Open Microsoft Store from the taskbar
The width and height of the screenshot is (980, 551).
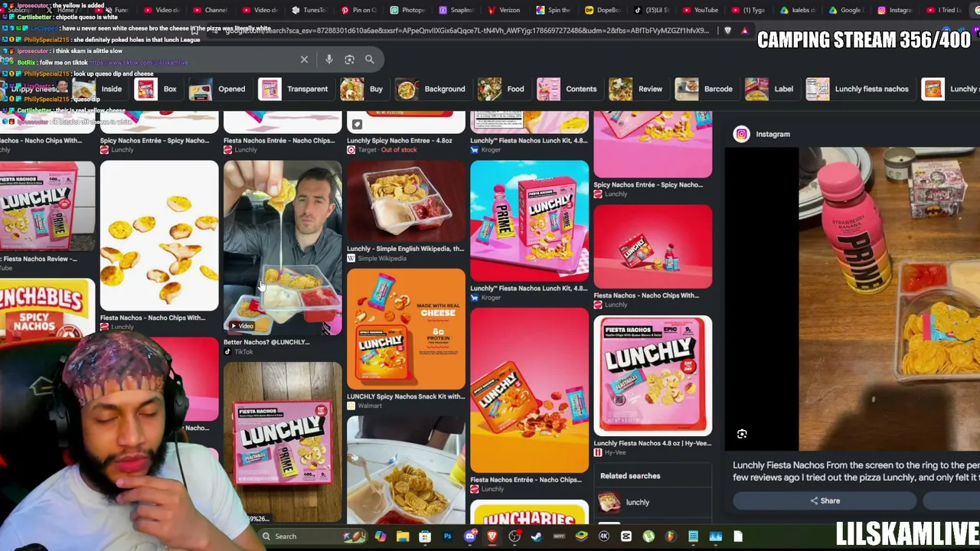coord(425,536)
